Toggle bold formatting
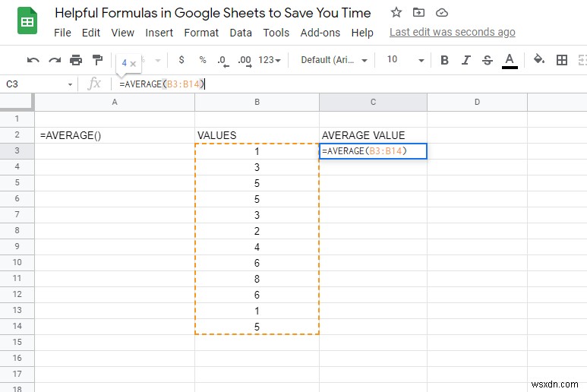This screenshot has height=392, width=587. 445,60
